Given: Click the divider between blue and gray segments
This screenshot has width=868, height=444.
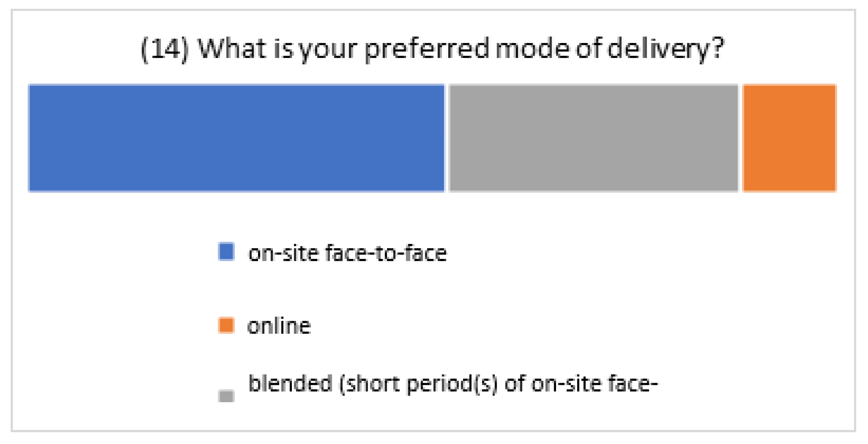Looking at the screenshot, I should click(447, 138).
